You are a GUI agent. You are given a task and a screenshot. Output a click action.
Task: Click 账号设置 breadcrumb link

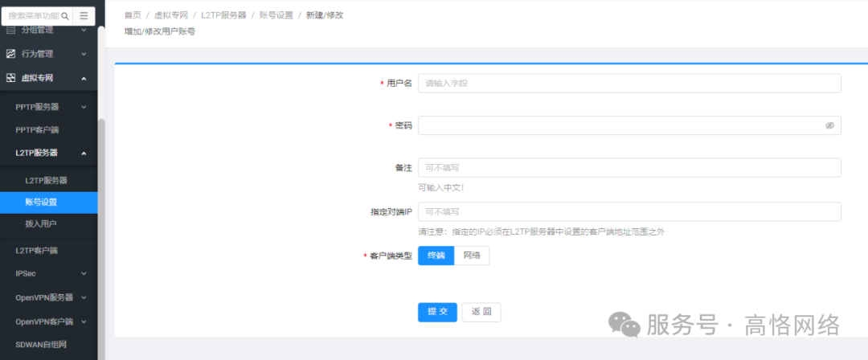[276, 15]
